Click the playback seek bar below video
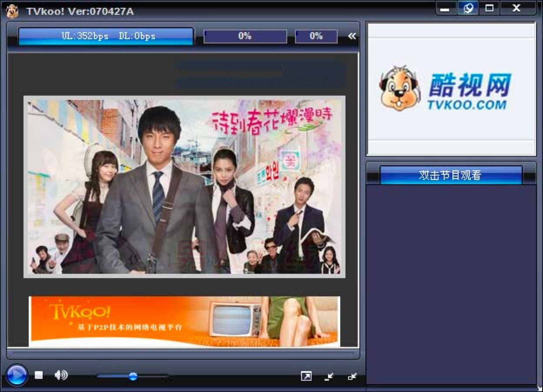Image resolution: width=543 pixels, height=392 pixels. pyautogui.click(x=183, y=354)
